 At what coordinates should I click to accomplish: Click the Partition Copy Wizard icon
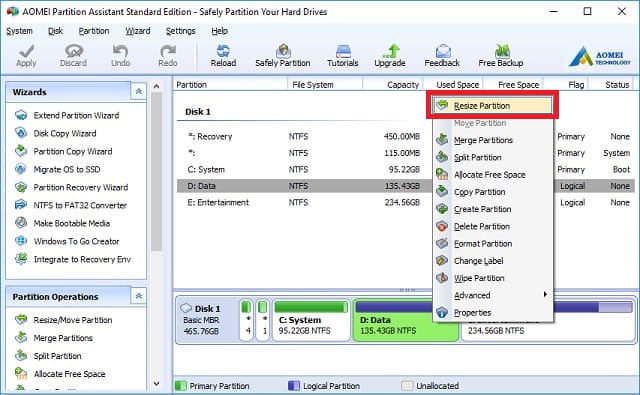tap(21, 151)
